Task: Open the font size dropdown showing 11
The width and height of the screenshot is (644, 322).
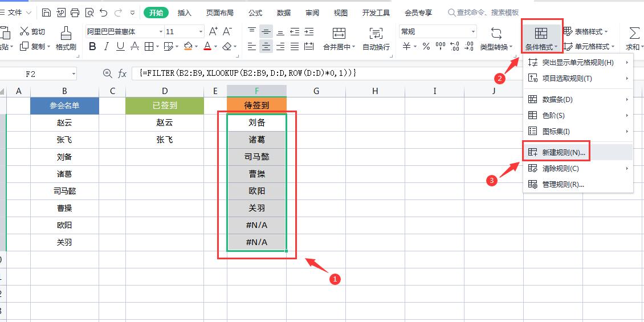Action: click(x=199, y=32)
